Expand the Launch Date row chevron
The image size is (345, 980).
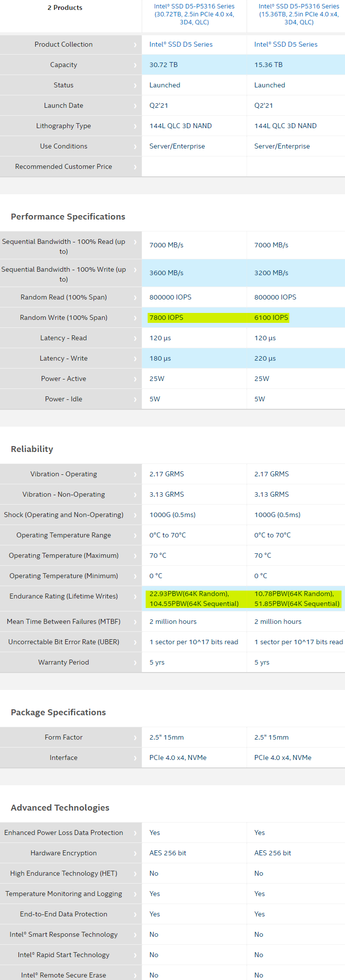(x=135, y=106)
